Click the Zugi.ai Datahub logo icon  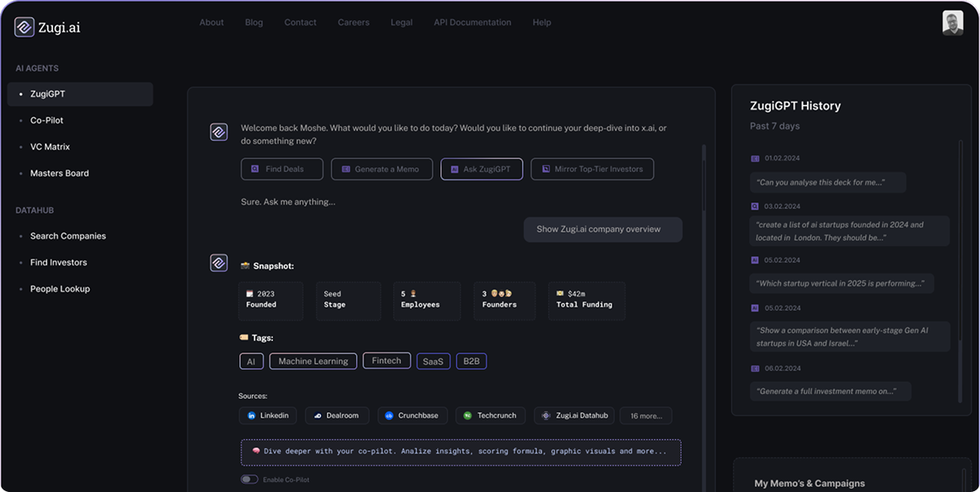tap(546, 415)
